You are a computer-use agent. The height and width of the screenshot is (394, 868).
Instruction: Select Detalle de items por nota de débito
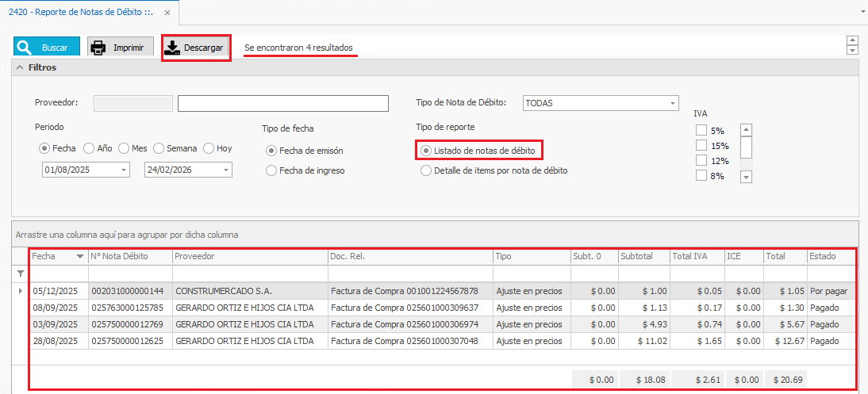tap(427, 170)
